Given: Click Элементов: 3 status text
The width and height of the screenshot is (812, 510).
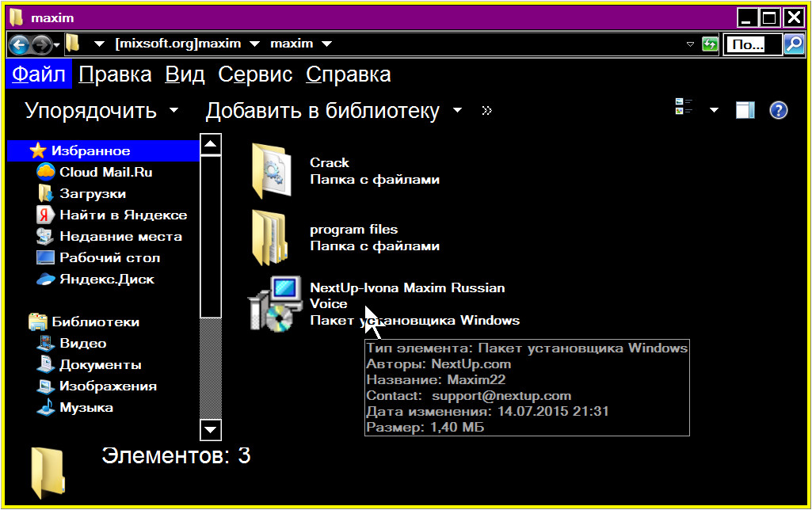Looking at the screenshot, I should coord(176,455).
